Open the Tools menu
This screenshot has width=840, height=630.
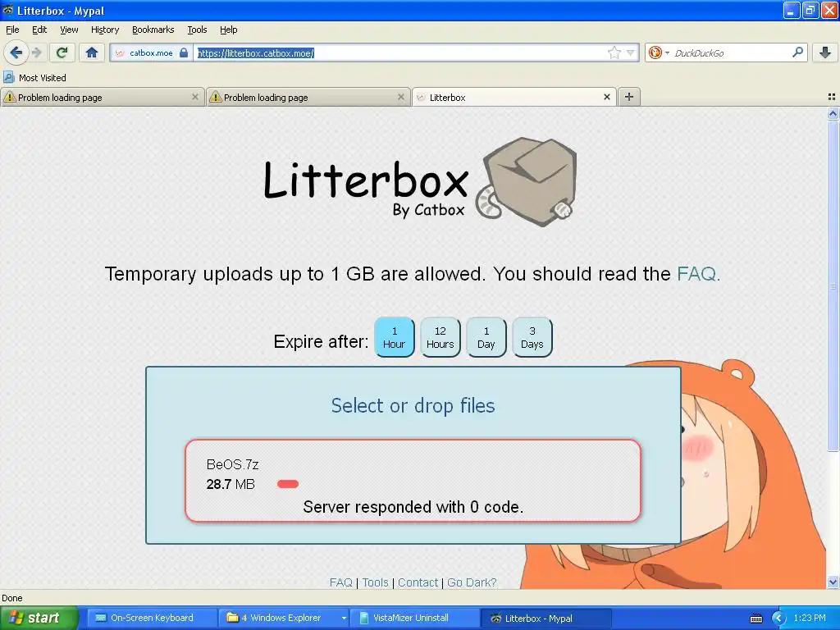pos(197,30)
